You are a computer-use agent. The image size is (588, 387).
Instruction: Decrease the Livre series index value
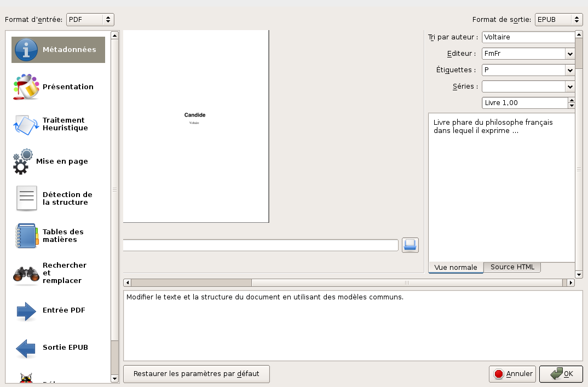[x=572, y=106]
